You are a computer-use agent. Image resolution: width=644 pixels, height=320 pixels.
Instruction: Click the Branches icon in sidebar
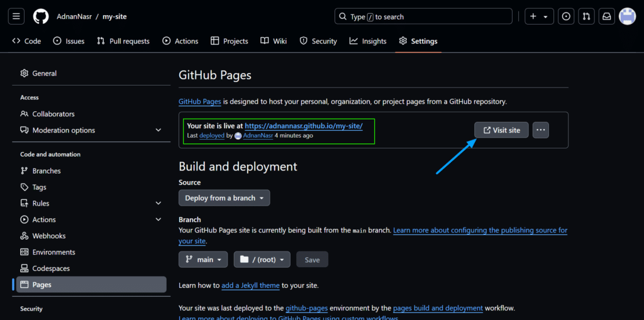[x=25, y=171]
